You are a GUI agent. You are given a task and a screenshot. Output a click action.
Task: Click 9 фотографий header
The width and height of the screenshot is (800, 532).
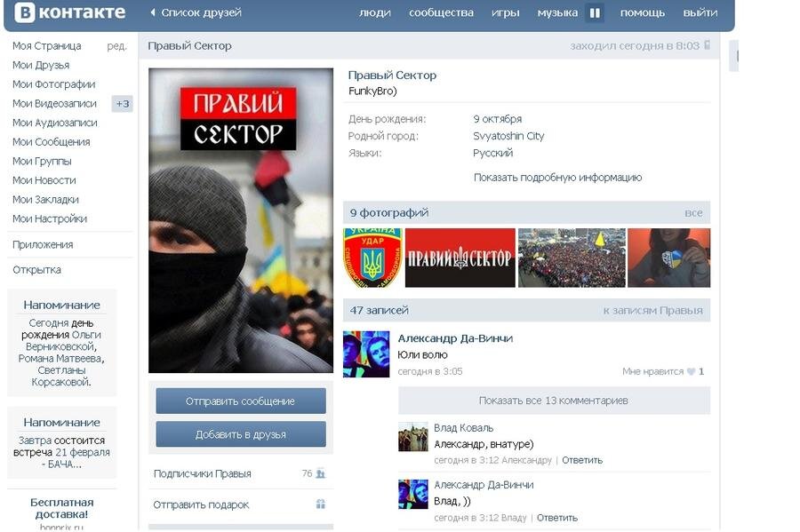(388, 213)
